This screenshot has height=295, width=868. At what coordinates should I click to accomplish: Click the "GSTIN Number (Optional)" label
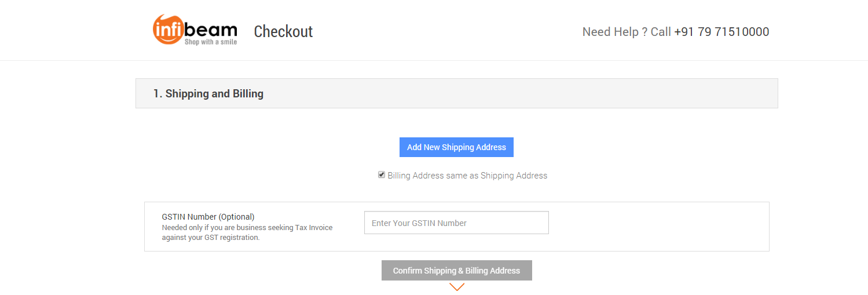pyautogui.click(x=208, y=217)
